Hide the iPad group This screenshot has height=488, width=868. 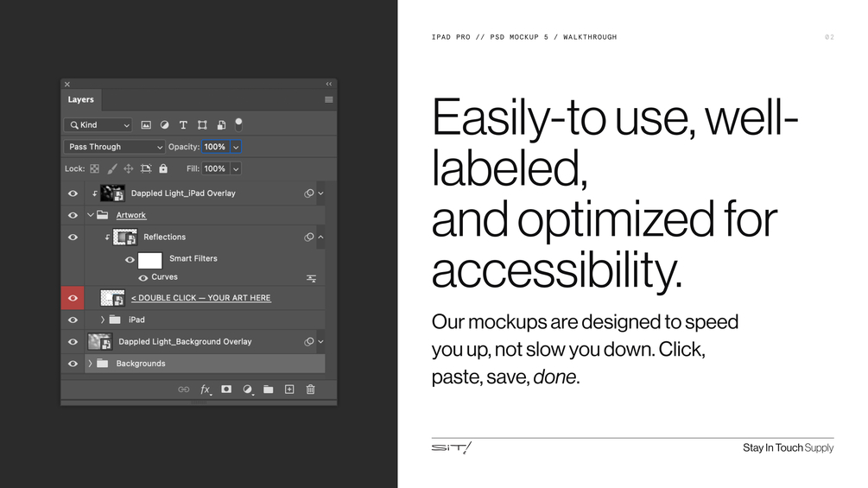[73, 320]
